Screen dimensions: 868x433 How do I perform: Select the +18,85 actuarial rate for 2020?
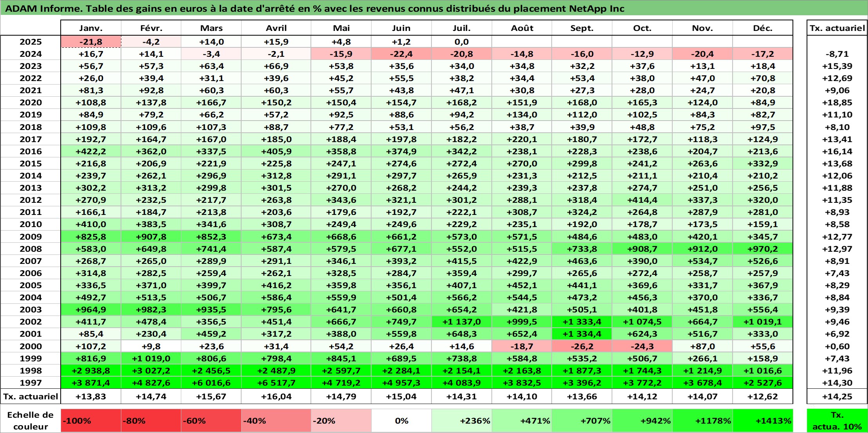(837, 103)
